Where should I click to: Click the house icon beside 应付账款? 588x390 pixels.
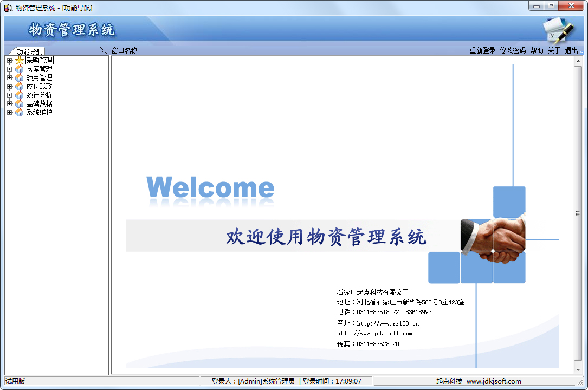20,86
